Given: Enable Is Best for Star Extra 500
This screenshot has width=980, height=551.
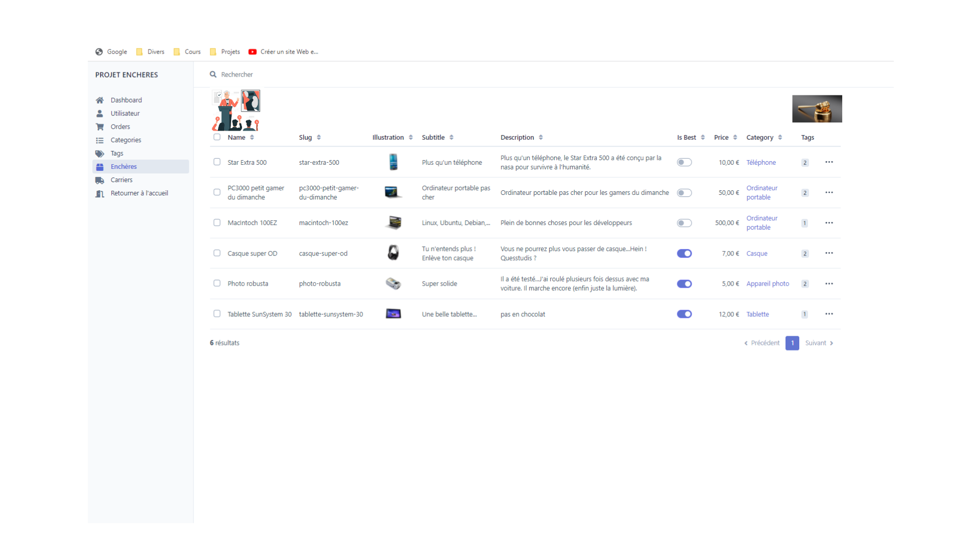Looking at the screenshot, I should tap(684, 162).
